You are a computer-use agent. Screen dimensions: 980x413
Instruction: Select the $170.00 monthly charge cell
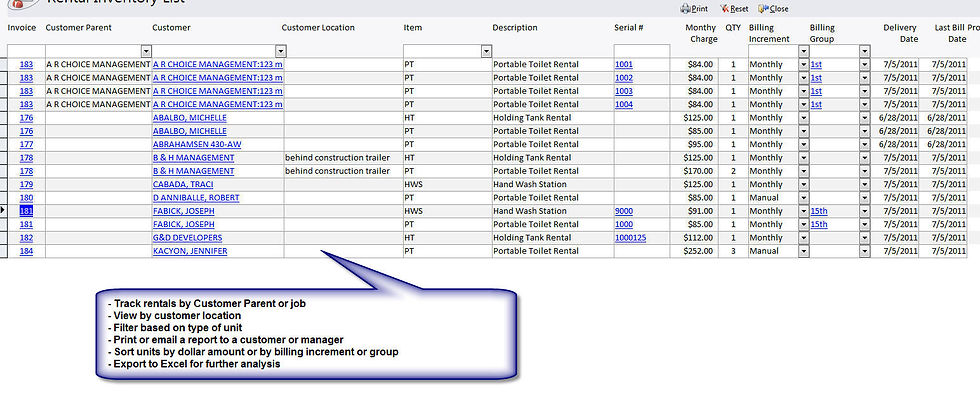click(x=694, y=171)
